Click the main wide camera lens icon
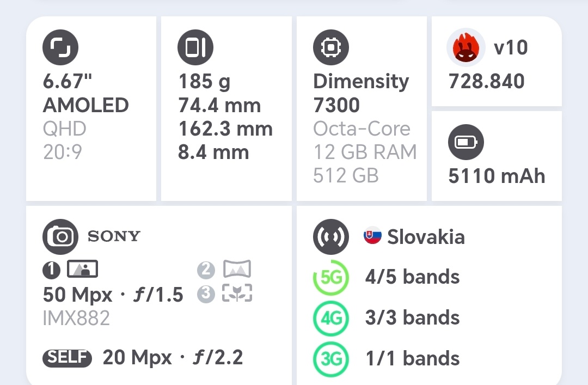Screen dimensions: 588x385 83,269
